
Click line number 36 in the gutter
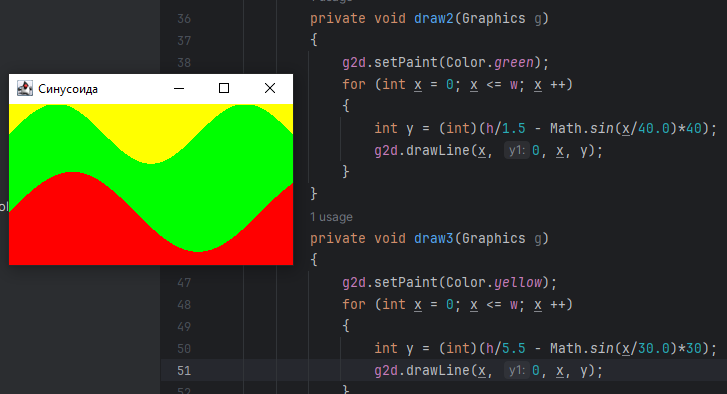click(x=184, y=19)
